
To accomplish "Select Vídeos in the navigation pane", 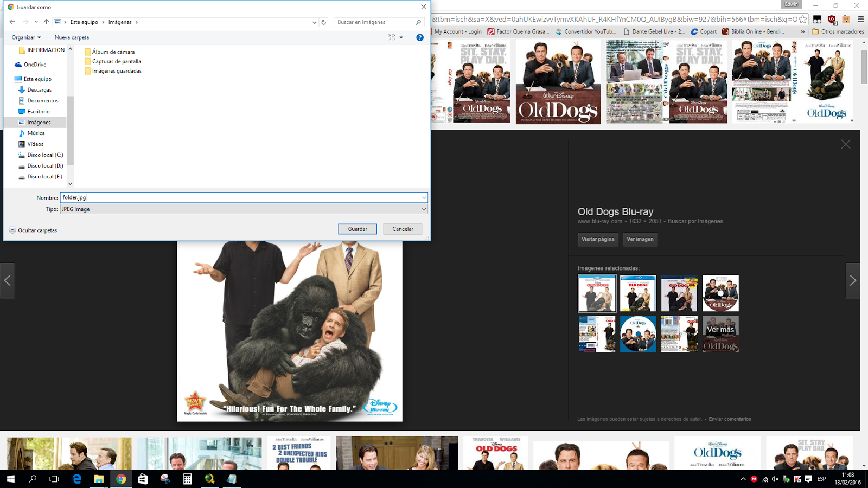I will coord(35,144).
